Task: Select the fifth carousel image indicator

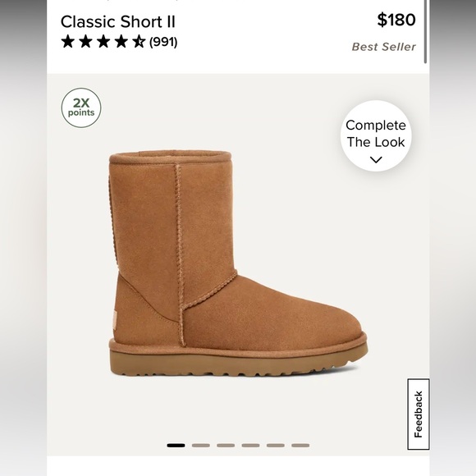Action: [x=275, y=446]
